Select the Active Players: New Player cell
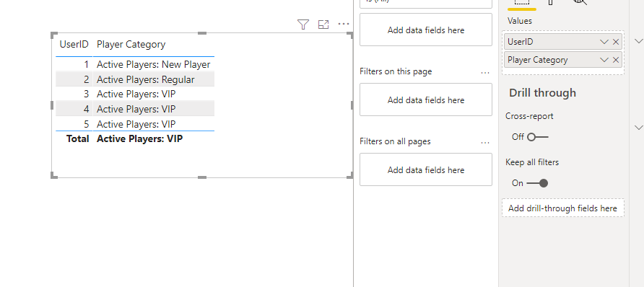 153,64
